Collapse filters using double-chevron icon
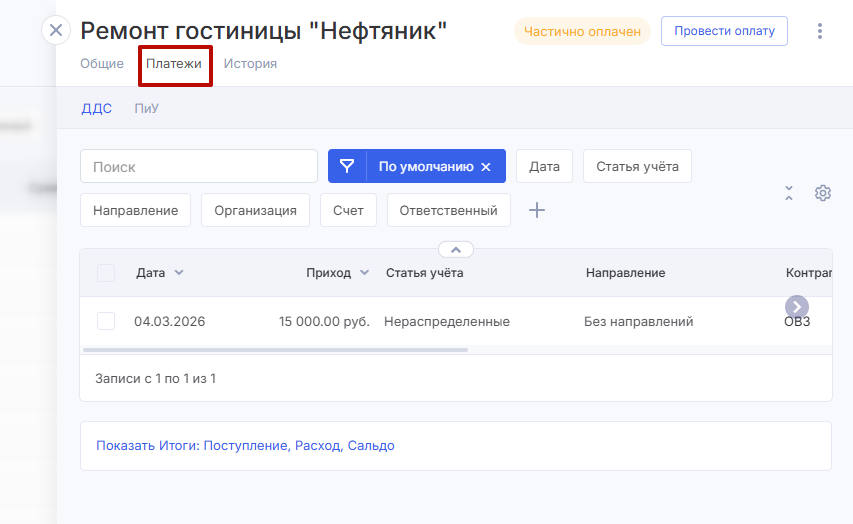This screenshot has height=524, width=853. [789, 193]
